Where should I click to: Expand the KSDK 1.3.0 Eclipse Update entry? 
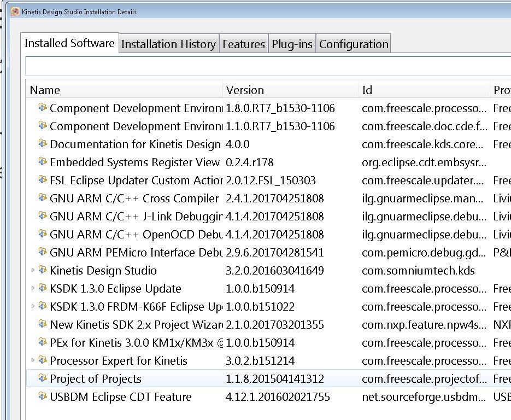tap(33, 288)
